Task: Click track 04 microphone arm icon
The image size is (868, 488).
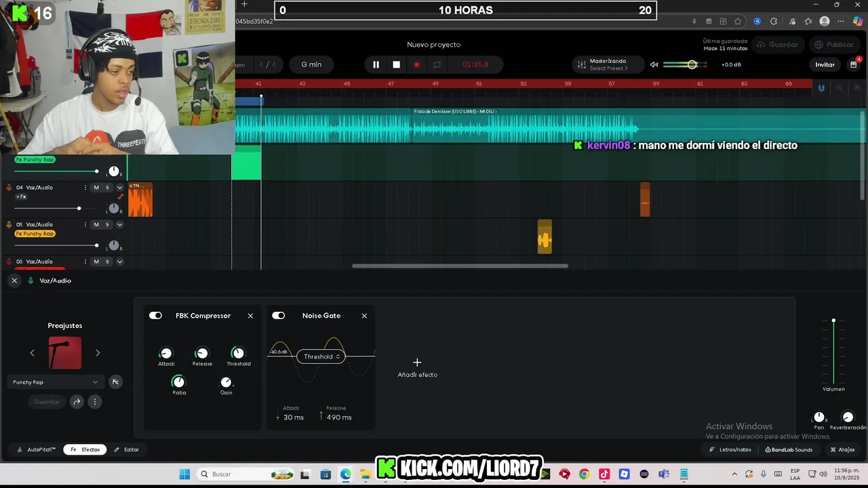Action: pos(9,188)
